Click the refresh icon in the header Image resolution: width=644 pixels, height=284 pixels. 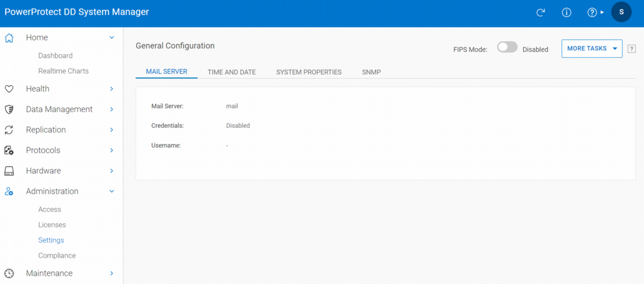(x=540, y=12)
